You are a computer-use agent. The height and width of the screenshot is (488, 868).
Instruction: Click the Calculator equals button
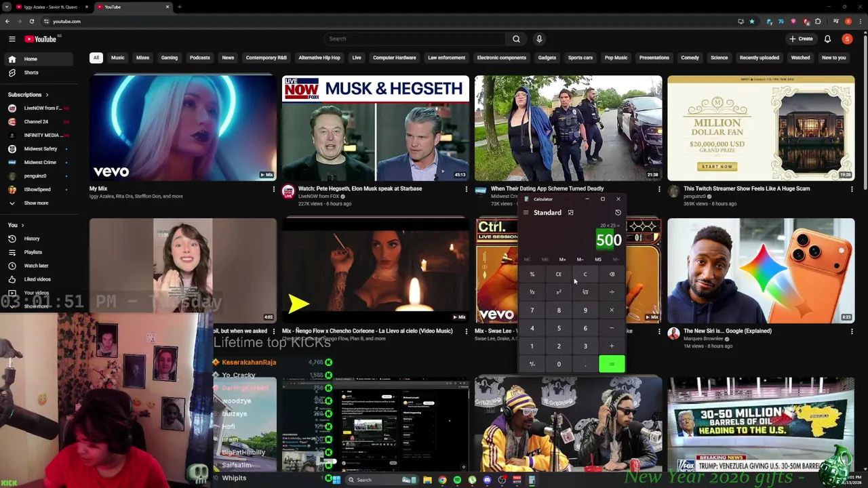[612, 365]
